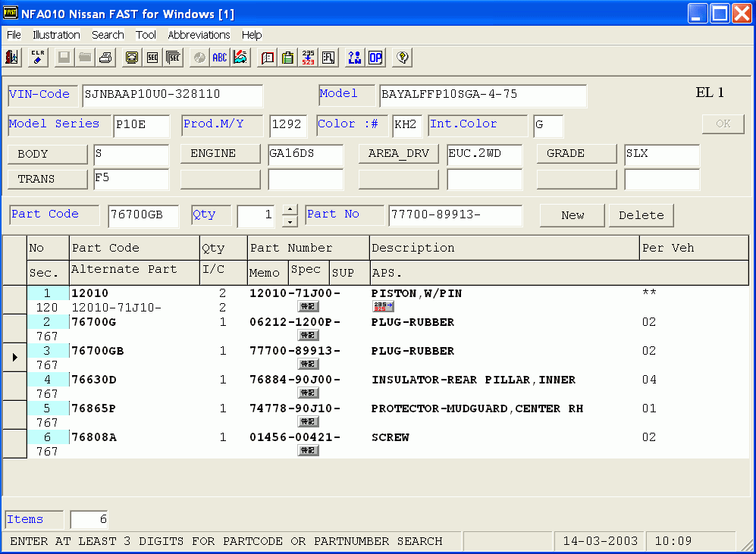Screen dimensions: 756x554
Task: Open the Illustration menu
Action: click(x=56, y=35)
